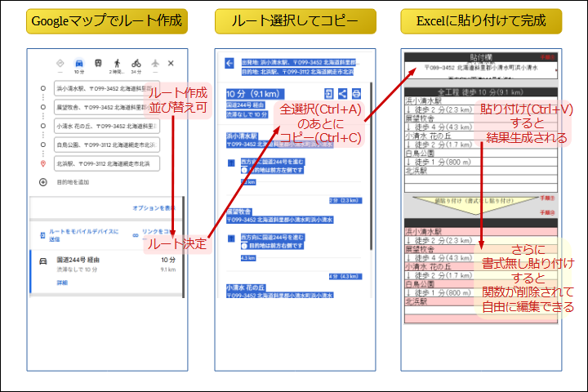
Task: Click ルートをモバイルデバイスに送信 link
Action: (x=83, y=235)
